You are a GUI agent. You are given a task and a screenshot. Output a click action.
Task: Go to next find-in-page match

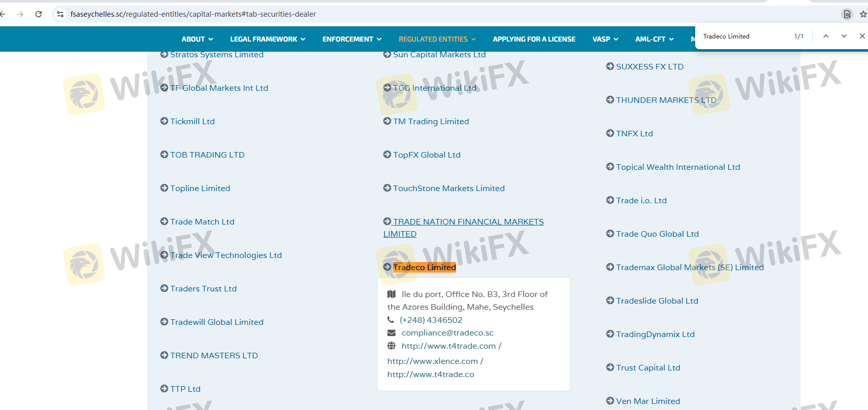click(x=844, y=36)
